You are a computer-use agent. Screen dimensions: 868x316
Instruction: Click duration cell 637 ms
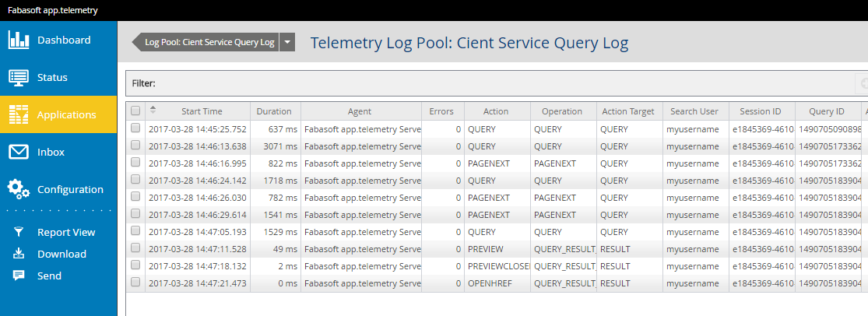coord(275,129)
